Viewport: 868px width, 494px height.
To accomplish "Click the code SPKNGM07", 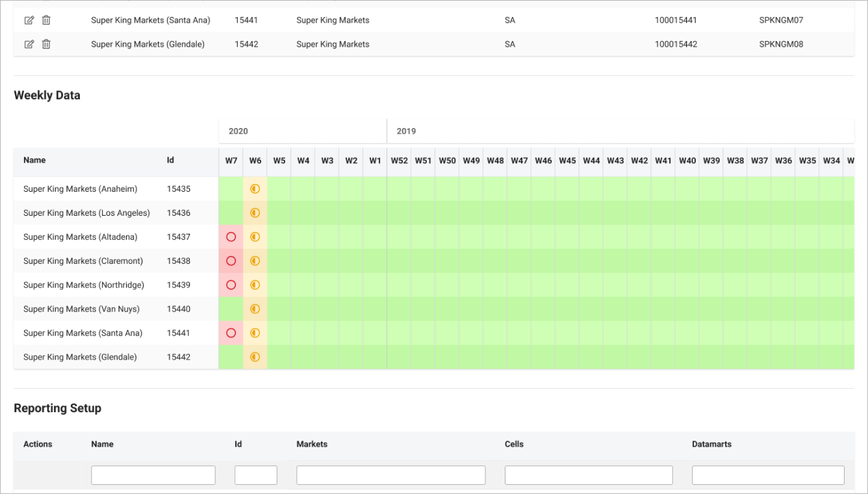I will [x=781, y=20].
